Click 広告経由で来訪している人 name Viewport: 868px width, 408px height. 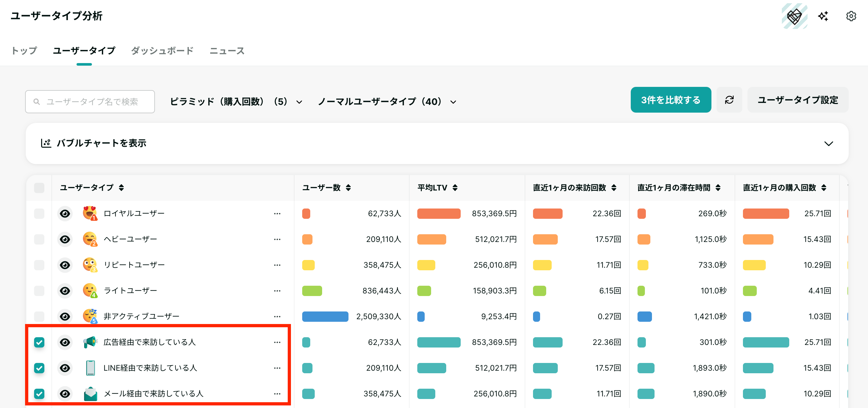coord(149,342)
